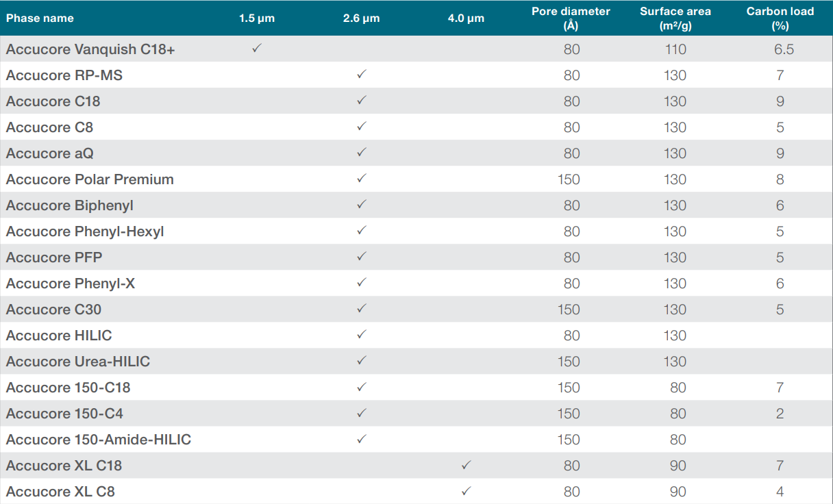833x504 pixels.
Task: Click carbon load 2 for Accucore 150-C4
Action: pyautogui.click(x=780, y=414)
